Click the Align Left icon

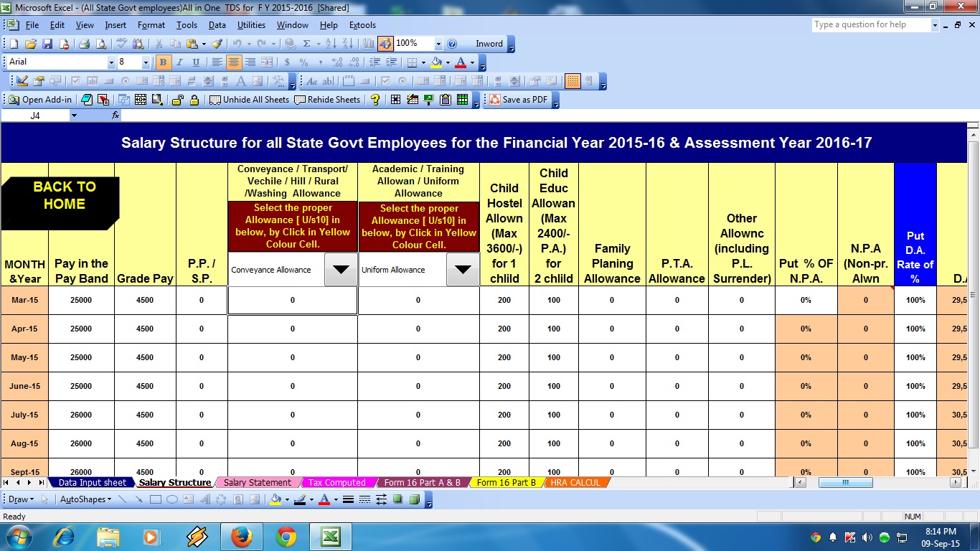click(217, 62)
